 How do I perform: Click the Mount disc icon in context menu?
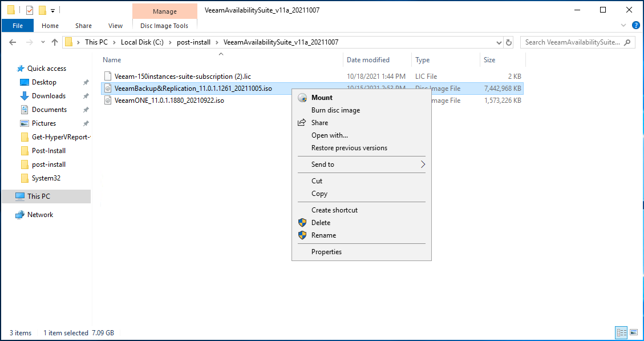click(302, 98)
